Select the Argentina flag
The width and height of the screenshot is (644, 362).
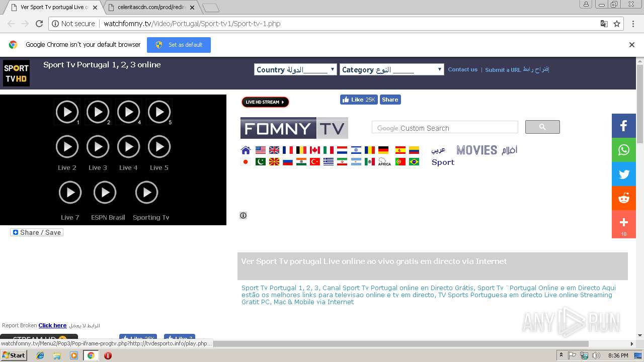(356, 162)
